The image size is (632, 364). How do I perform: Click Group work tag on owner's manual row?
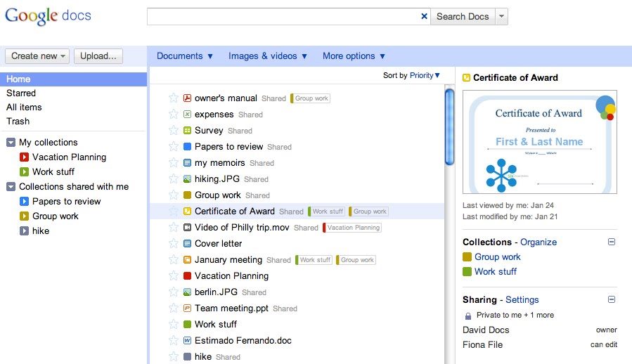[x=310, y=98]
